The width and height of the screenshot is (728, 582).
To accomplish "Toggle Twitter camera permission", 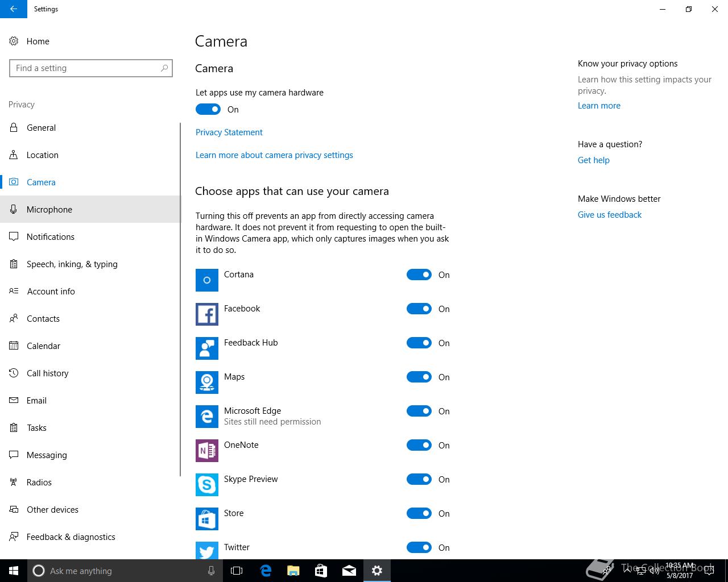I will pyautogui.click(x=419, y=547).
